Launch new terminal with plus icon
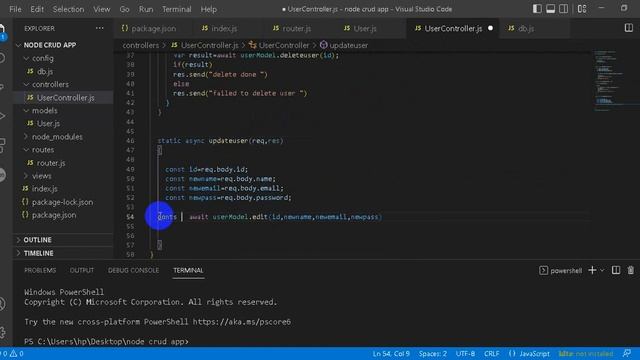640x360 pixels. pyautogui.click(x=592, y=270)
